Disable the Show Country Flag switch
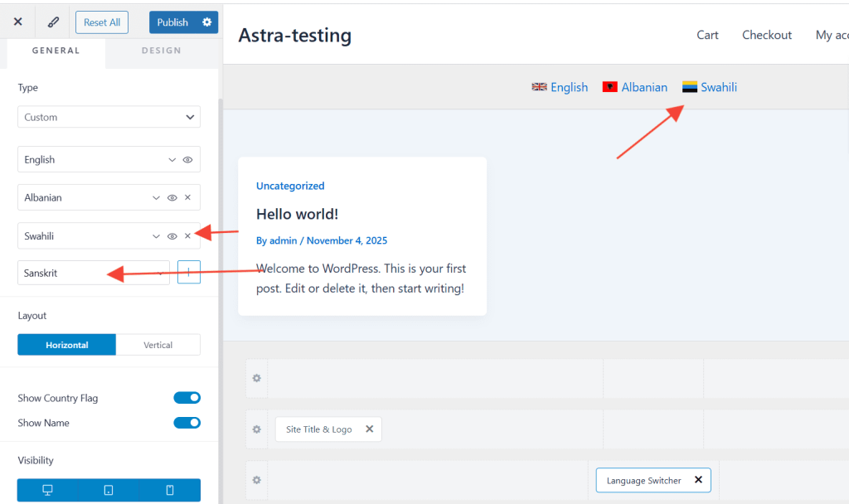Screen dimensions: 849x504 click(x=187, y=398)
